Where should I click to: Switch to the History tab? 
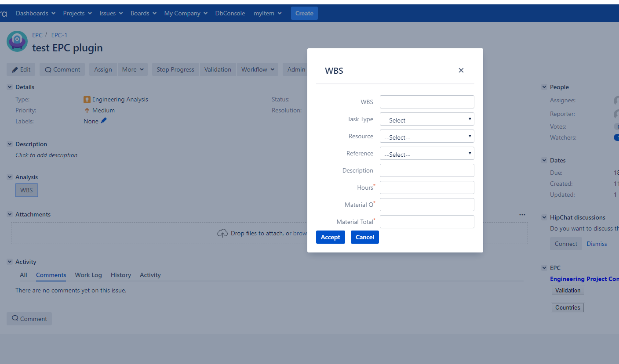(x=121, y=275)
